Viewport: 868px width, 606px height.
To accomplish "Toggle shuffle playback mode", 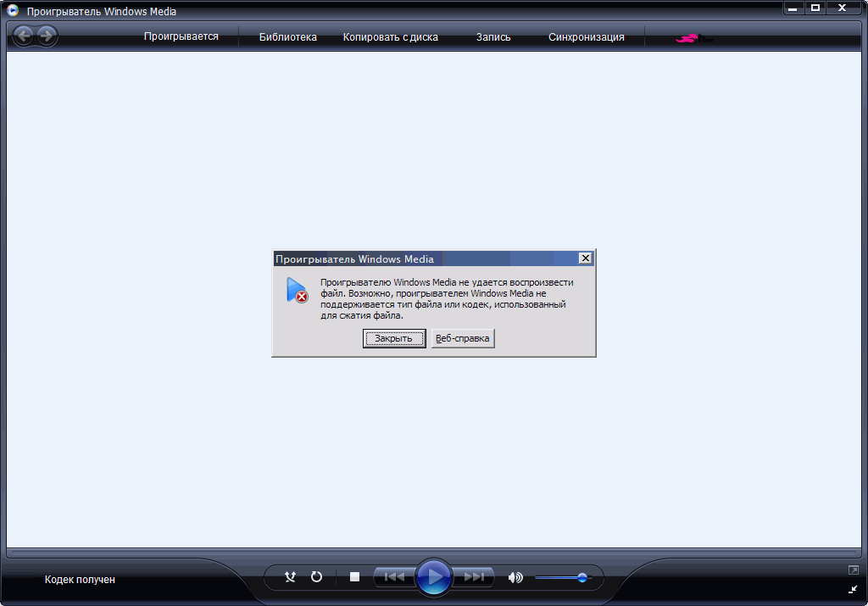I will click(290, 577).
